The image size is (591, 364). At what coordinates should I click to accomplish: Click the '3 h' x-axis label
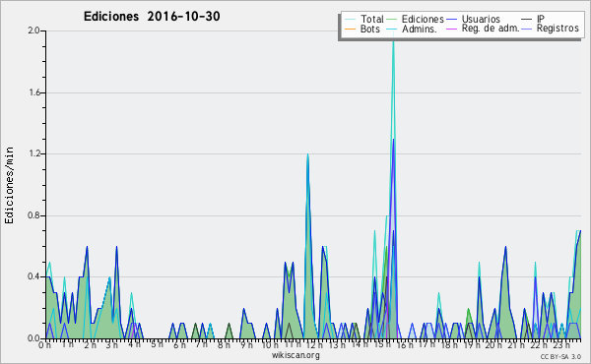click(112, 344)
